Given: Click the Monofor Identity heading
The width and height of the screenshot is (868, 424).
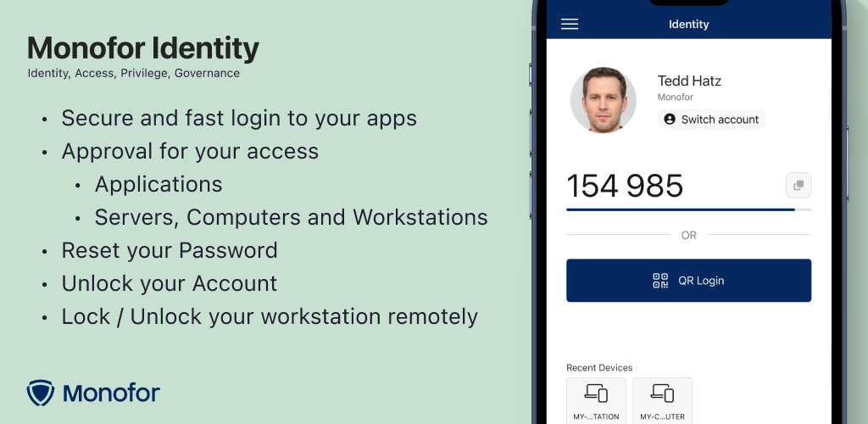Looking at the screenshot, I should coord(143,48).
